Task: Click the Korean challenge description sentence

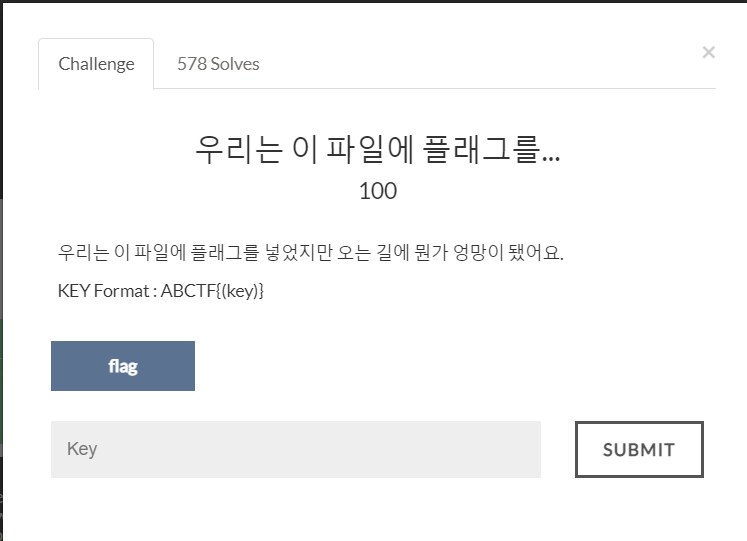Action: pos(311,252)
